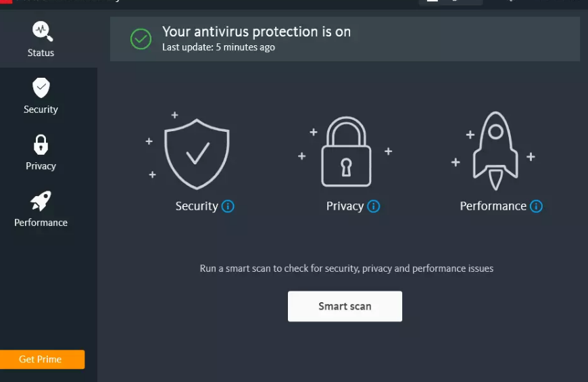This screenshot has height=382, width=588.
Task: Click the green checkmark circle in status banner
Action: click(141, 39)
